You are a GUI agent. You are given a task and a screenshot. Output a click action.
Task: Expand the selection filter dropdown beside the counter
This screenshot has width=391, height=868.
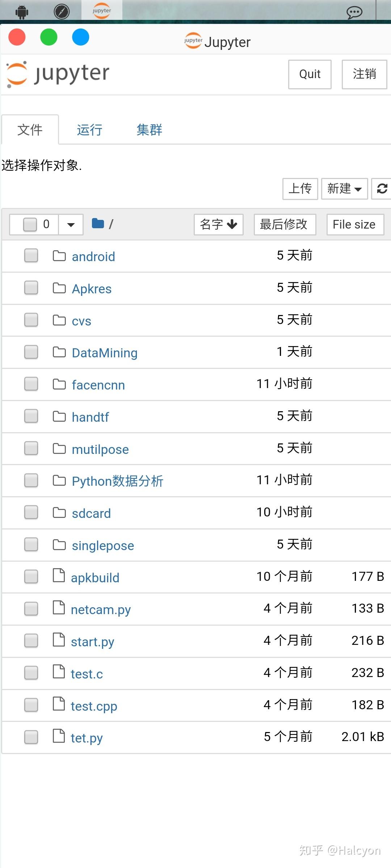tap(70, 224)
